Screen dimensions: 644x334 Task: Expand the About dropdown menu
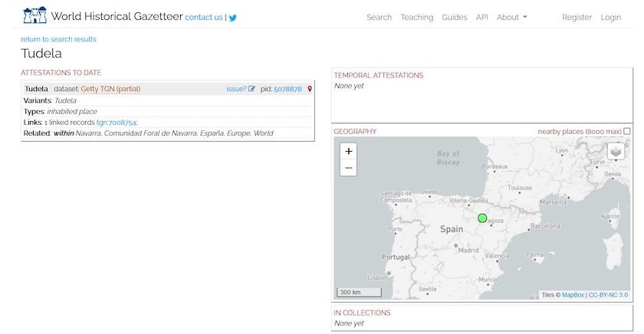tap(511, 17)
